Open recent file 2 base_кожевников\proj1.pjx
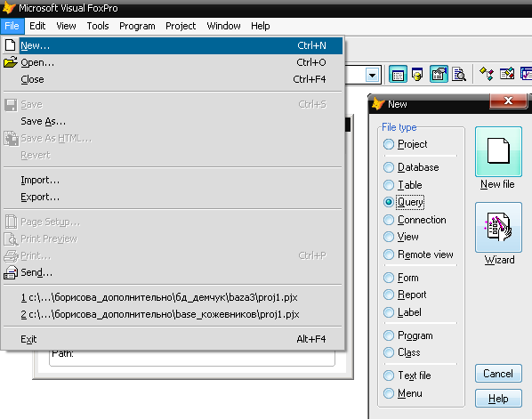This screenshot has width=532, height=420. (173, 314)
